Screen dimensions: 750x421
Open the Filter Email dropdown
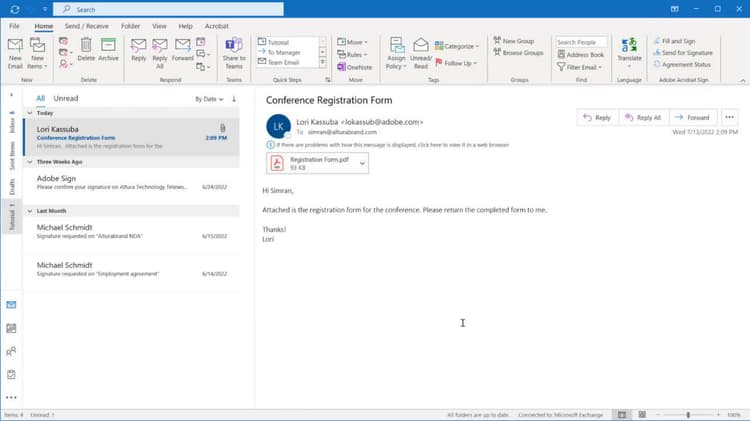pyautogui.click(x=579, y=67)
